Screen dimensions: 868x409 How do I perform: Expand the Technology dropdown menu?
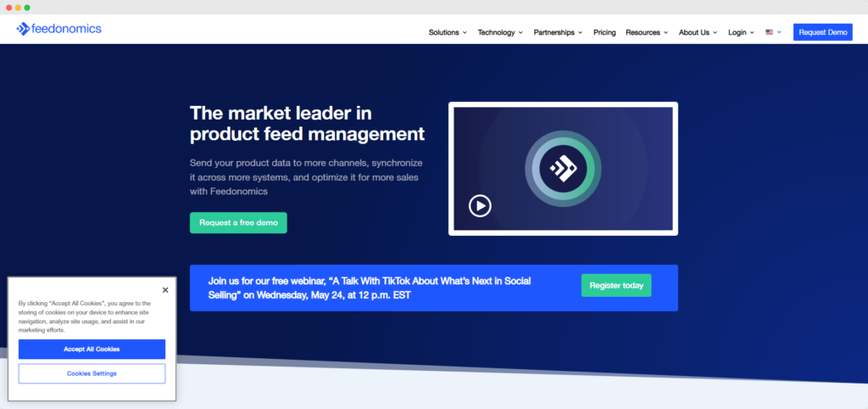(x=500, y=32)
